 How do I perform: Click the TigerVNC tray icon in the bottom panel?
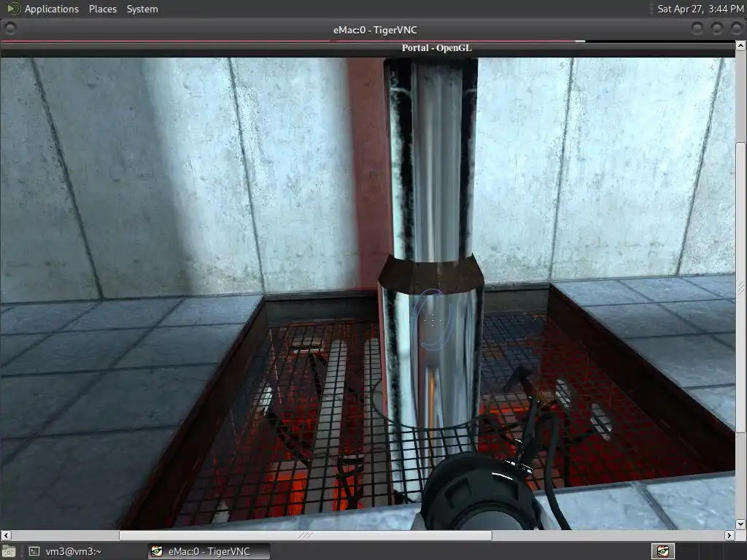[x=663, y=551]
